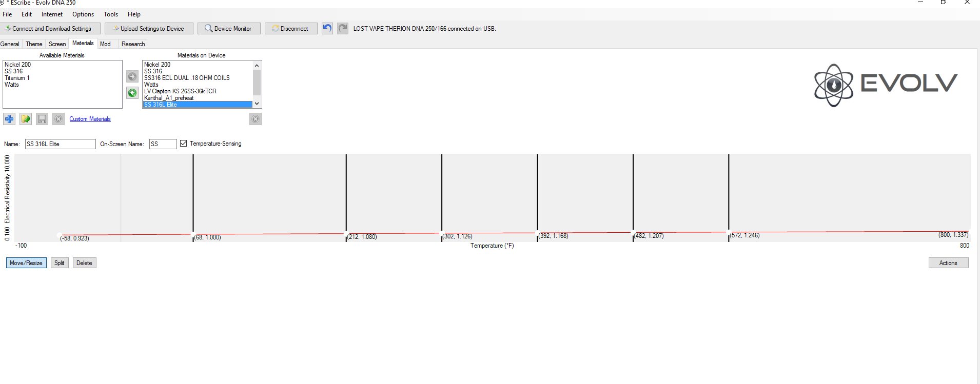This screenshot has width=980, height=384.
Task: Open the Tools menu
Action: [111, 14]
